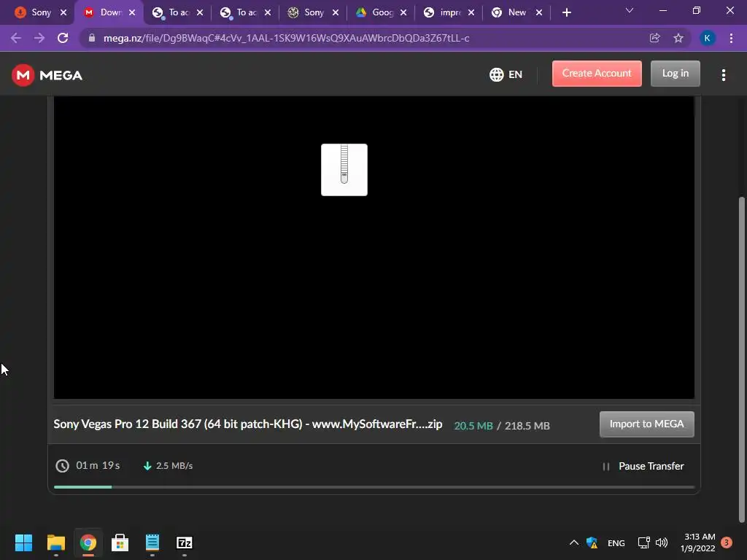Click the 218.5 MB total size text
This screenshot has width=747, height=560.
(527, 426)
